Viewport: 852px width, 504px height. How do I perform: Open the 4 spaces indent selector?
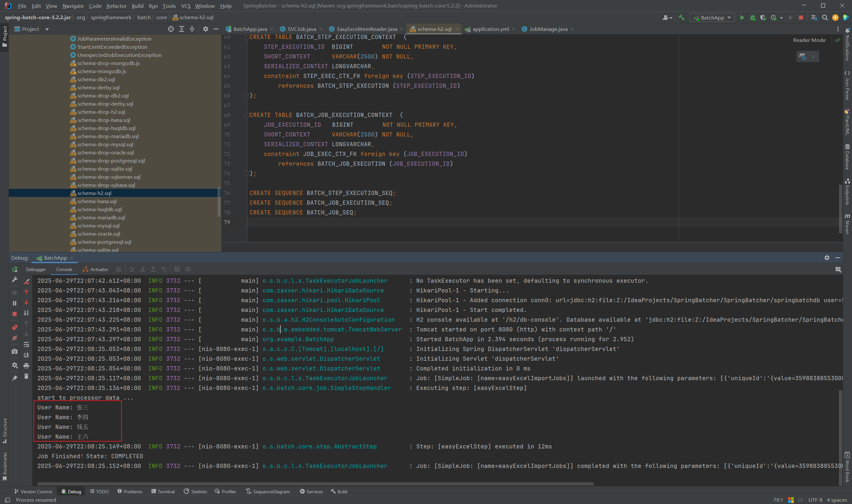[837, 500]
